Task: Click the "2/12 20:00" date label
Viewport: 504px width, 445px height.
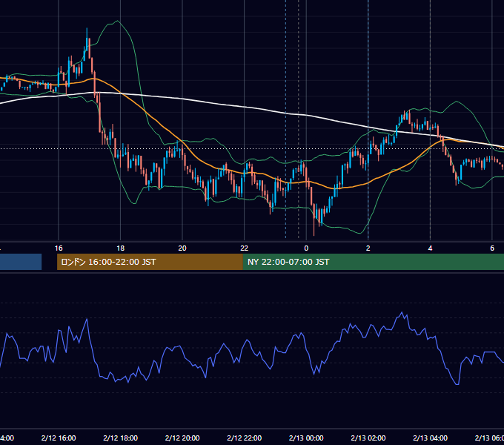Action: [x=182, y=438]
